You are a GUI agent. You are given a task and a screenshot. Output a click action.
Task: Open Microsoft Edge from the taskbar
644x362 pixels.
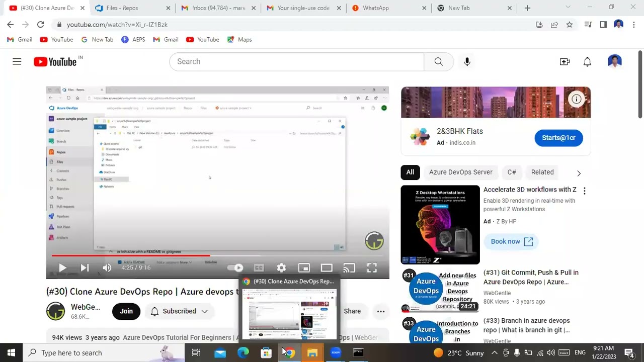[x=243, y=353]
